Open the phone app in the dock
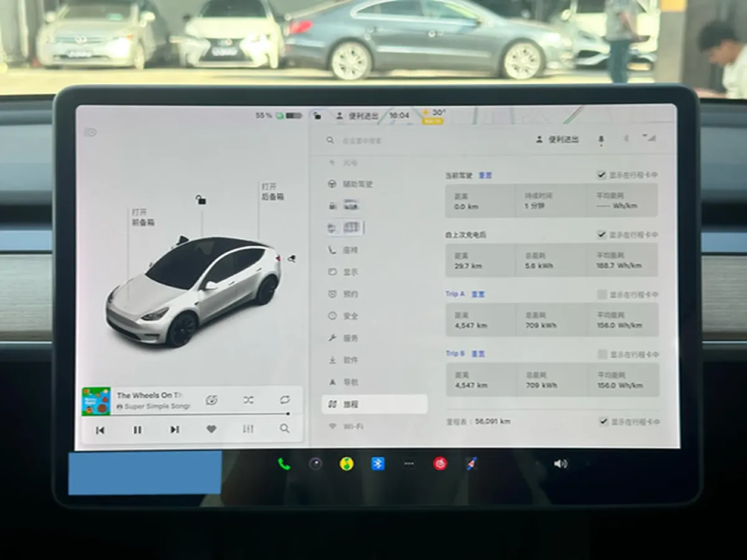This screenshot has width=747, height=560. pos(284,464)
